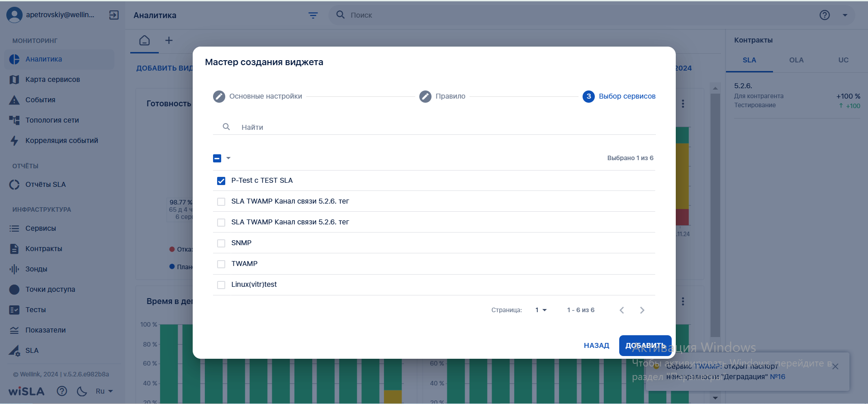Open Карта сервисов map icon
Viewport: 868px width, 404px height.
tap(14, 80)
